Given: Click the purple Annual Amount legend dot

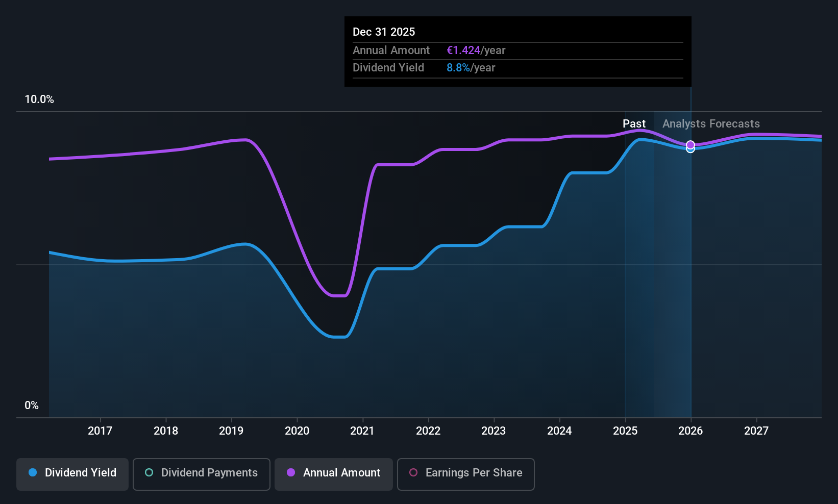Looking at the screenshot, I should pos(291,472).
